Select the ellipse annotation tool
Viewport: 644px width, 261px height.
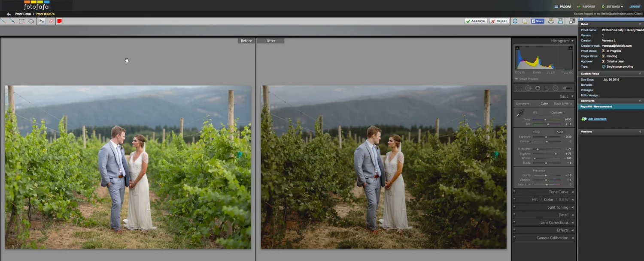tap(31, 21)
